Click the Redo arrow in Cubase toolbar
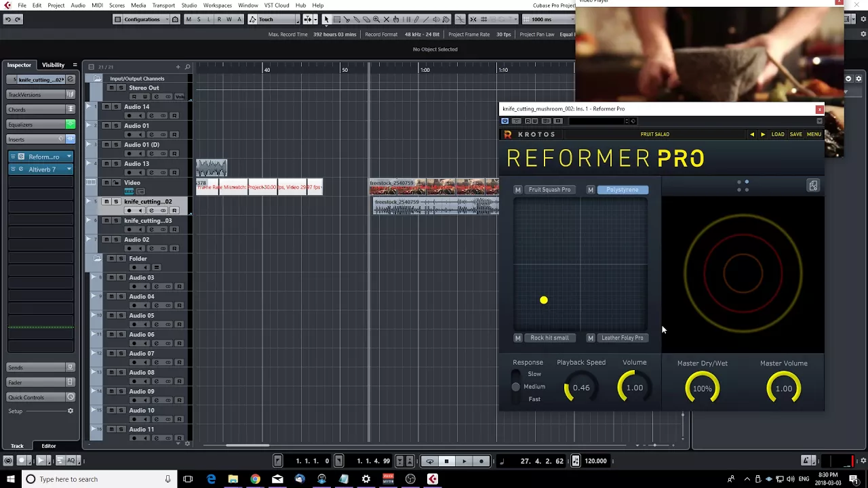This screenshot has width=868, height=488. point(18,19)
